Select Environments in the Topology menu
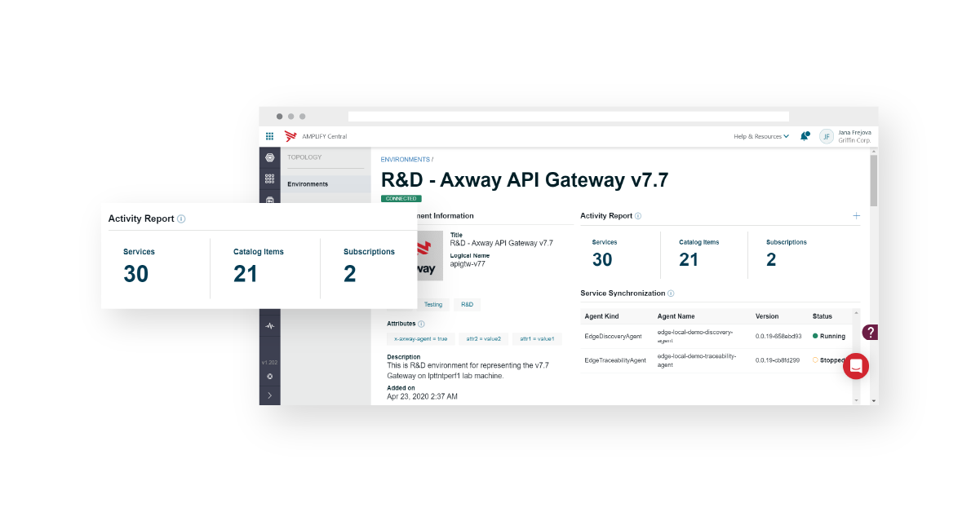The height and width of the screenshot is (512, 980). tap(326, 184)
